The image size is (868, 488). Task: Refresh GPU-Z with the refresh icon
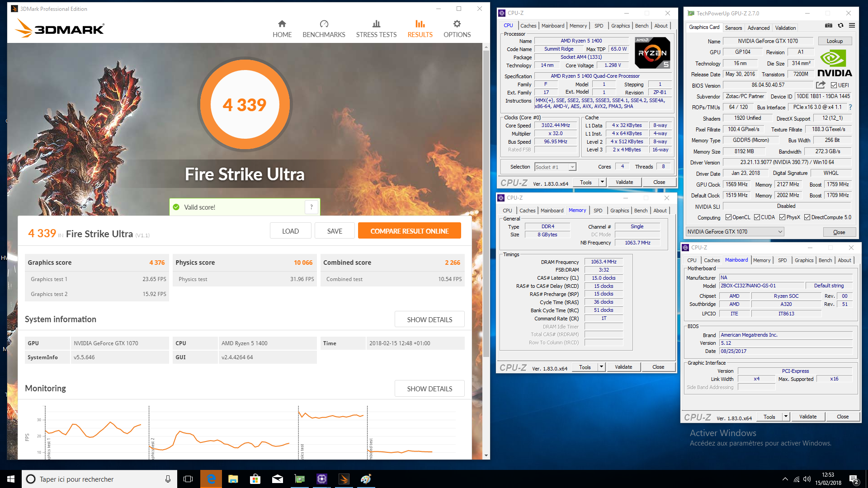840,26
